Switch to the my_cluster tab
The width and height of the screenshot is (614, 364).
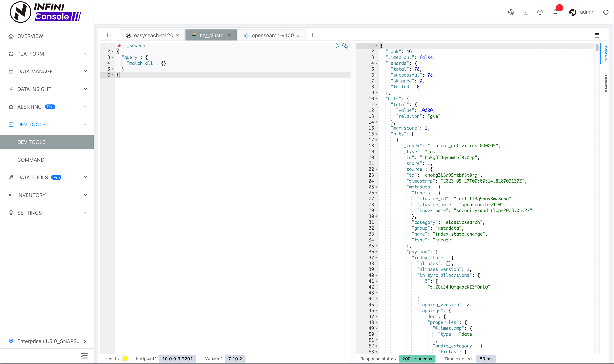click(x=211, y=35)
